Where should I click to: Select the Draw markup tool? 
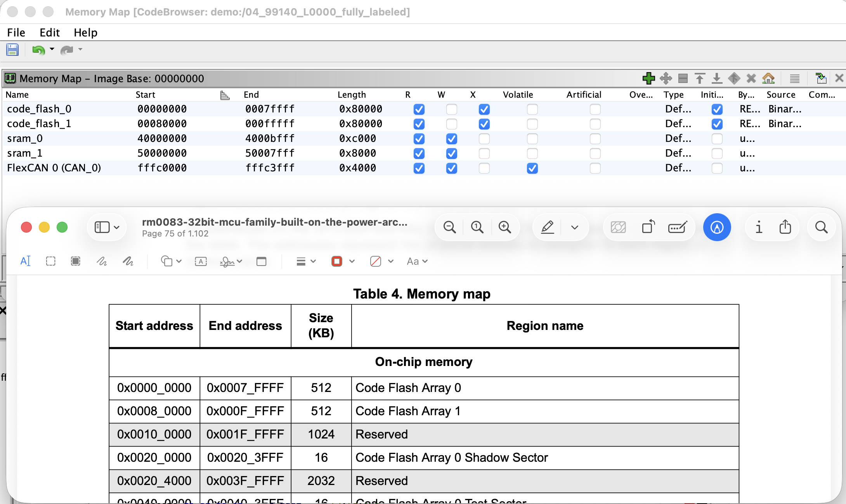click(x=128, y=261)
